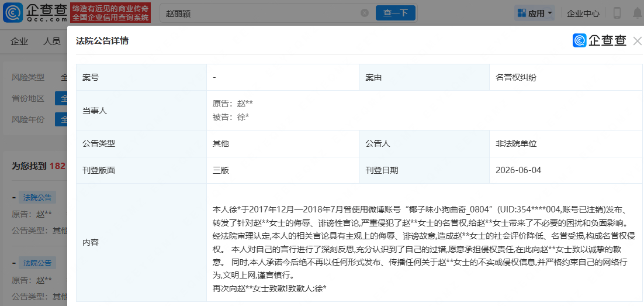The height and width of the screenshot is (306, 644).
Task: Click the 查一下 search button
Action: 396,13
